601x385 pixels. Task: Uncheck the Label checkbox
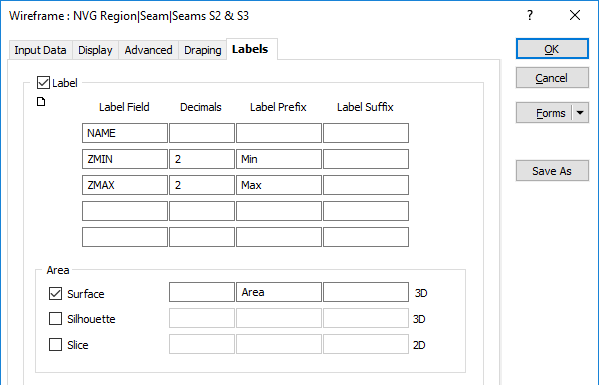43,83
